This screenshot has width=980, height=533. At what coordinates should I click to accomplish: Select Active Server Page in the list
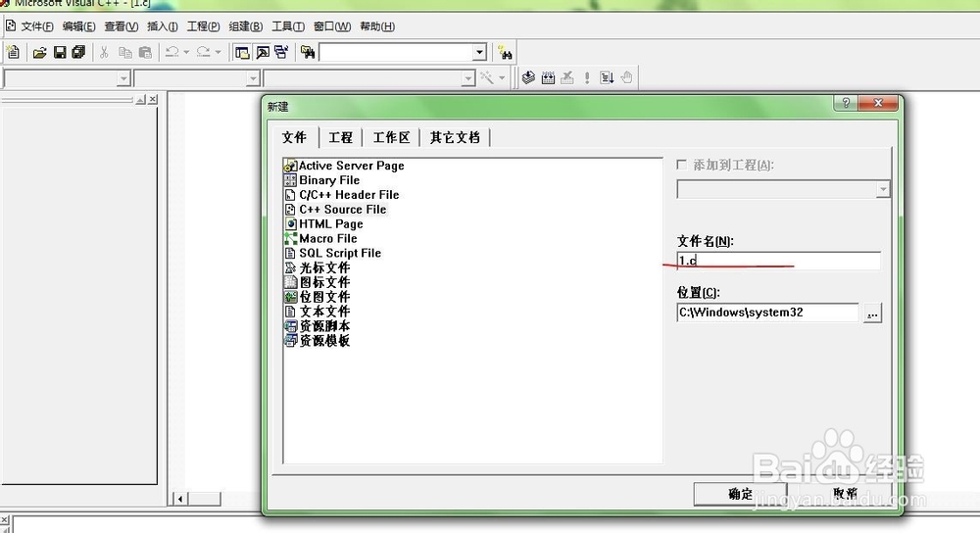[344, 166]
